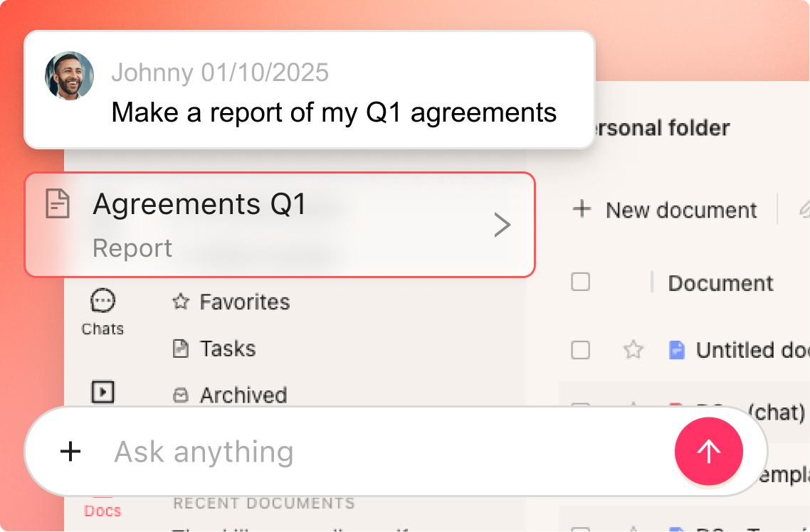Expand the Favorites section
This screenshot has height=532, width=810.
click(179, 302)
